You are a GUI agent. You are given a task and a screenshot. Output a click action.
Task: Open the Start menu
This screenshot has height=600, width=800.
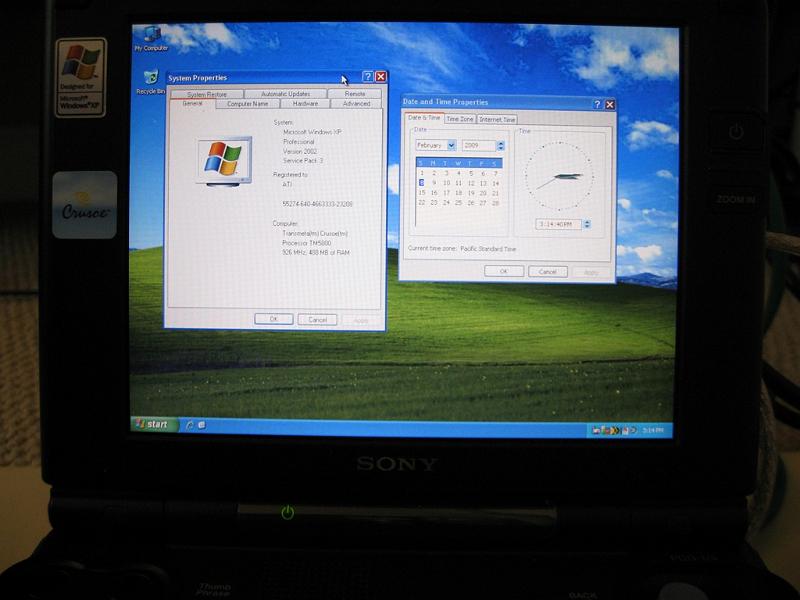[x=154, y=424]
